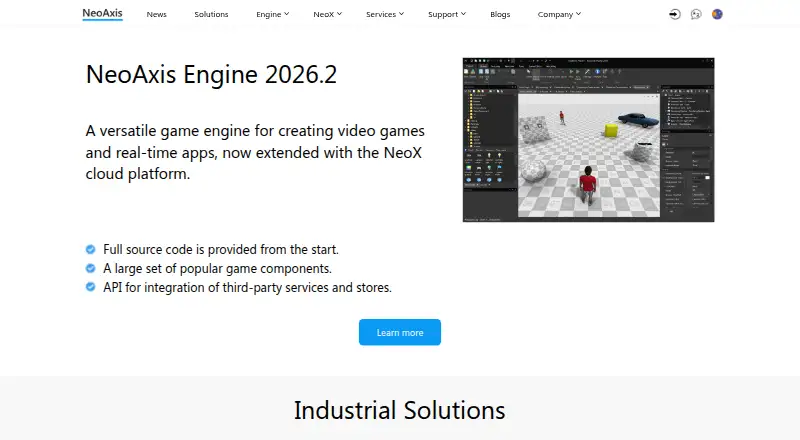800x440 pixels.
Task: Toggle the day/night theme icon
Action: tap(717, 14)
